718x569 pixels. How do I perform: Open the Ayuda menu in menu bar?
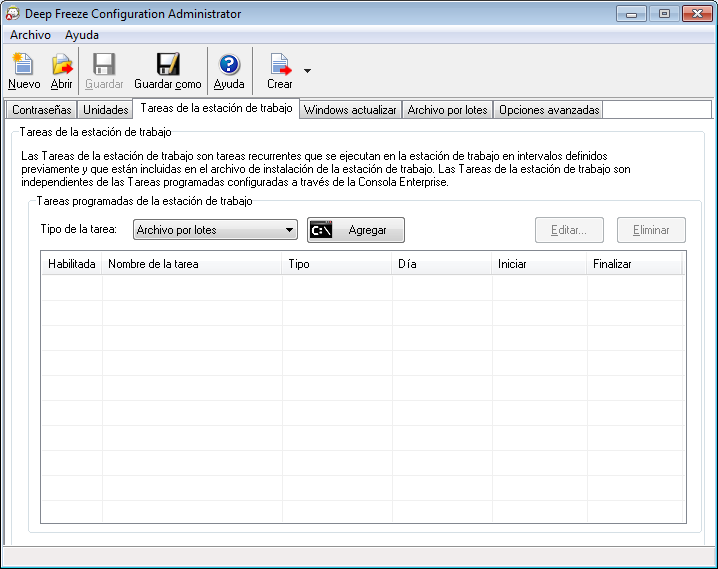pyautogui.click(x=82, y=35)
